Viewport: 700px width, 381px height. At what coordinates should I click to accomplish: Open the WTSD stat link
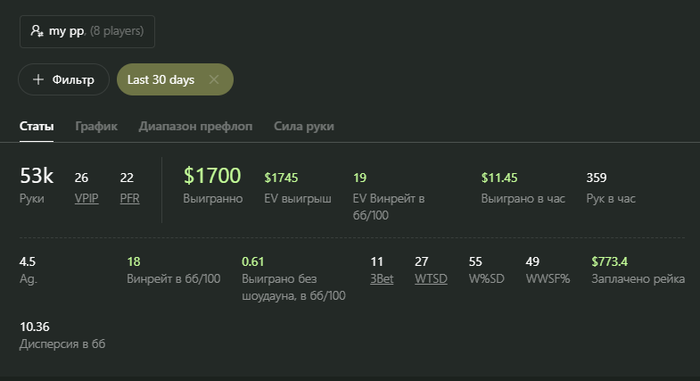coord(431,279)
